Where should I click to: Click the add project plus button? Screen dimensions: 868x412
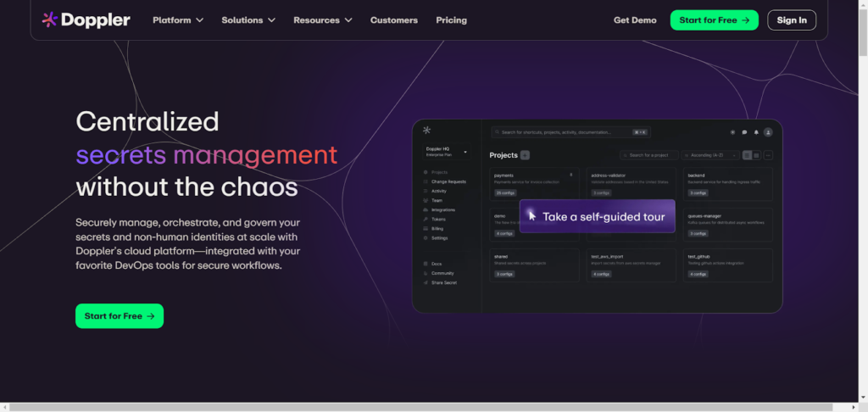(x=525, y=155)
